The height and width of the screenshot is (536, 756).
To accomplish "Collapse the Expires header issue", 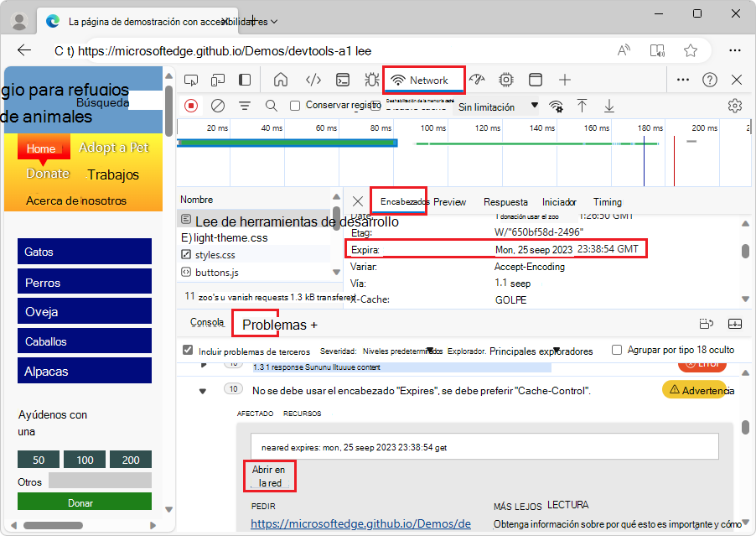I will pyautogui.click(x=203, y=391).
